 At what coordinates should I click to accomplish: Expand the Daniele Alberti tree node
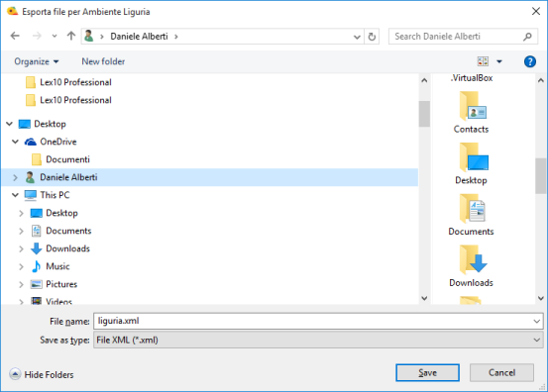(x=15, y=177)
